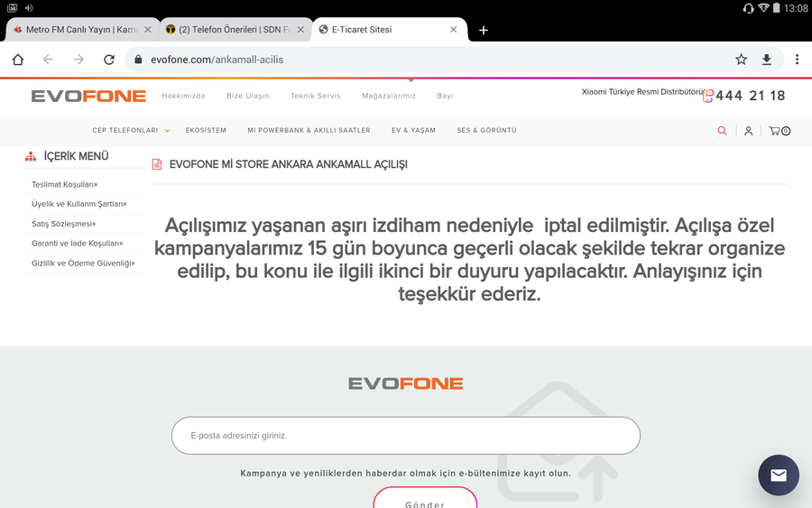Screen dimensions: 812x508
Task: Click the address bar URL
Action: (x=217, y=60)
